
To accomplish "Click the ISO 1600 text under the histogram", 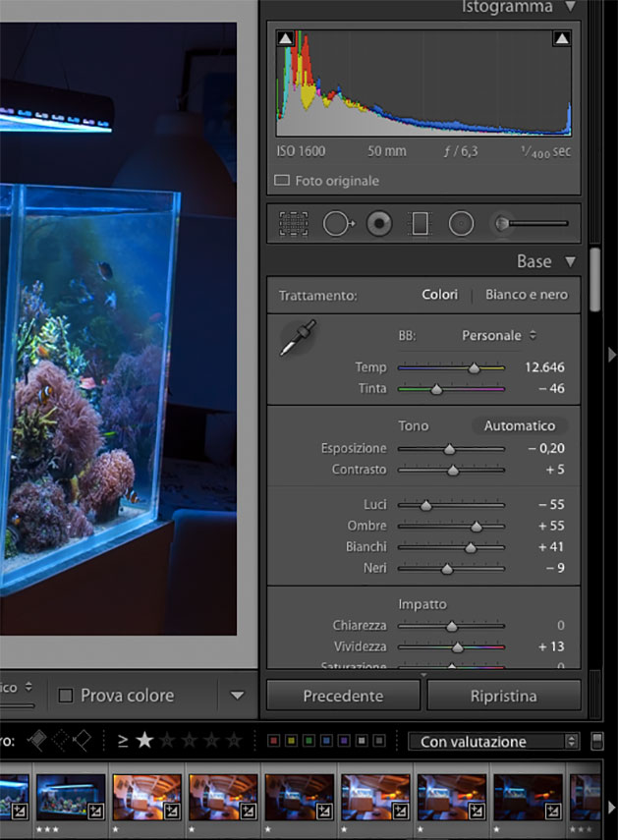I will [x=301, y=151].
